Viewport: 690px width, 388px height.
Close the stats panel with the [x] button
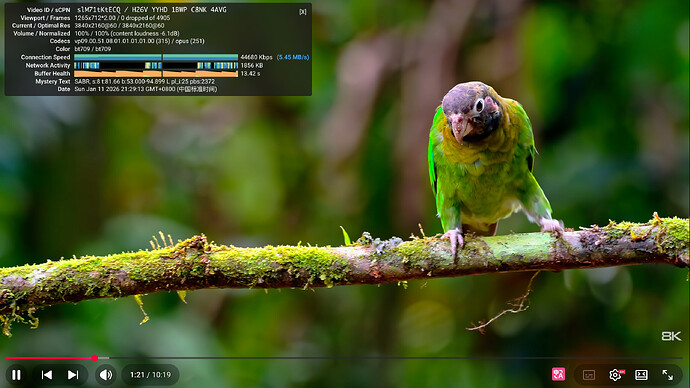(x=303, y=12)
